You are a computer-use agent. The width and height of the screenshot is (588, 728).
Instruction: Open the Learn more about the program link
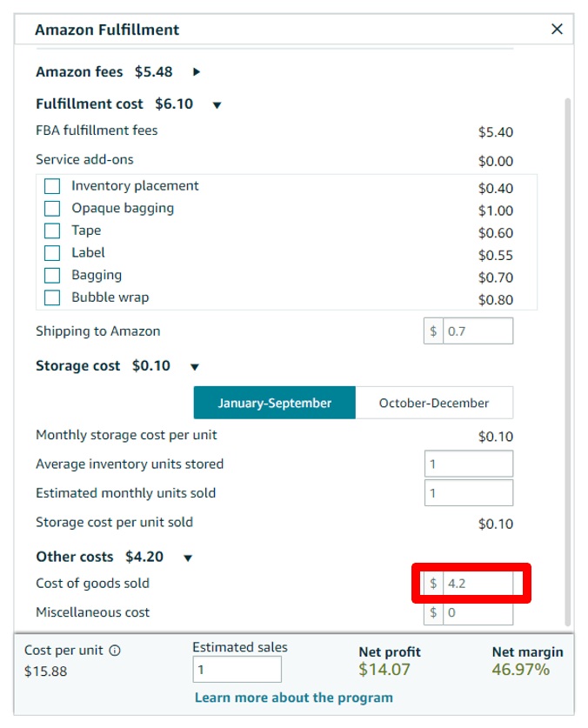(293, 698)
